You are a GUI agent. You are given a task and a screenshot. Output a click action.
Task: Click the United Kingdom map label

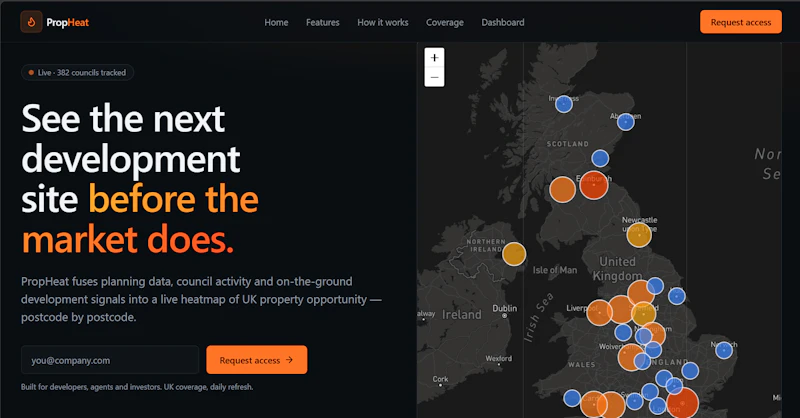617,268
